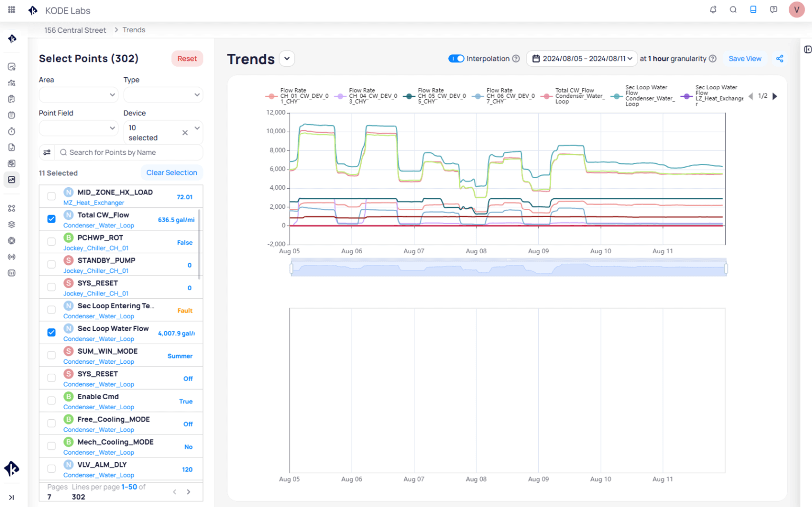
Task: Share the trend view icon
Action: [779, 59]
